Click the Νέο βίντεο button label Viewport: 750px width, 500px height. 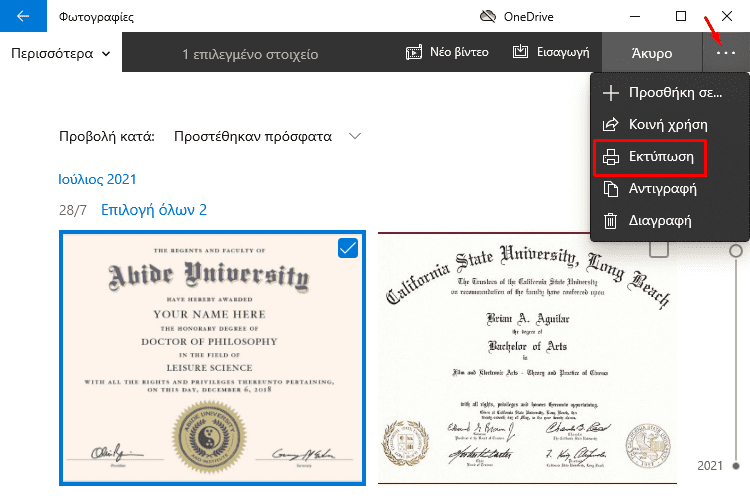[459, 52]
